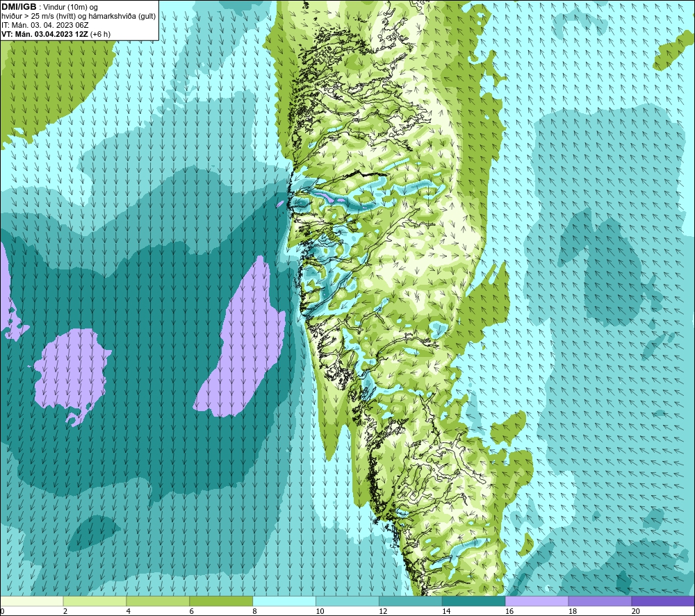Click the 'DMI/IGB : Vindur (10m) og' title line
Viewport: 695px width, 616px height.
point(49,7)
